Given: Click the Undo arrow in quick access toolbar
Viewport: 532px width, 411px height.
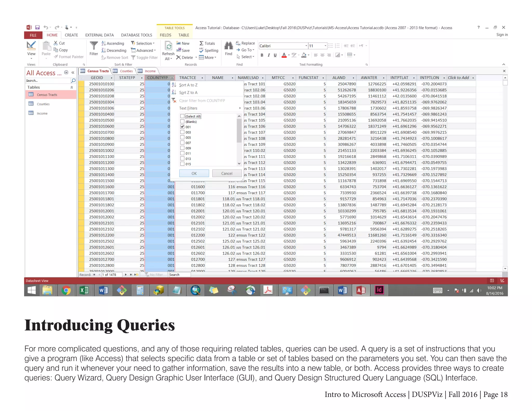Looking at the screenshot, I should 46,27.
